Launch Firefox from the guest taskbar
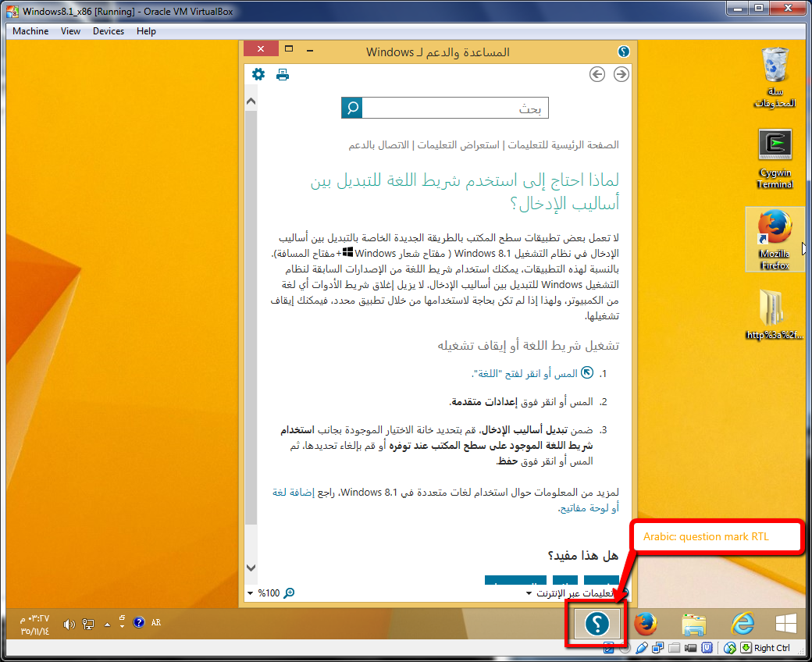The width and height of the screenshot is (812, 662). coord(645,624)
